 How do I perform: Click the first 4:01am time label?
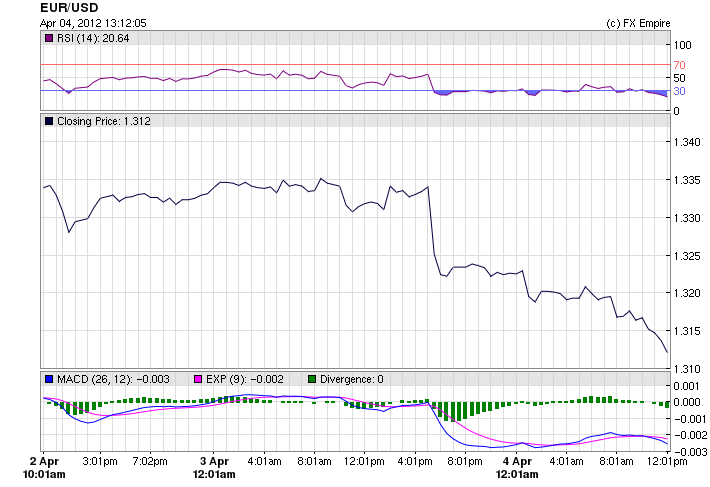(264, 462)
